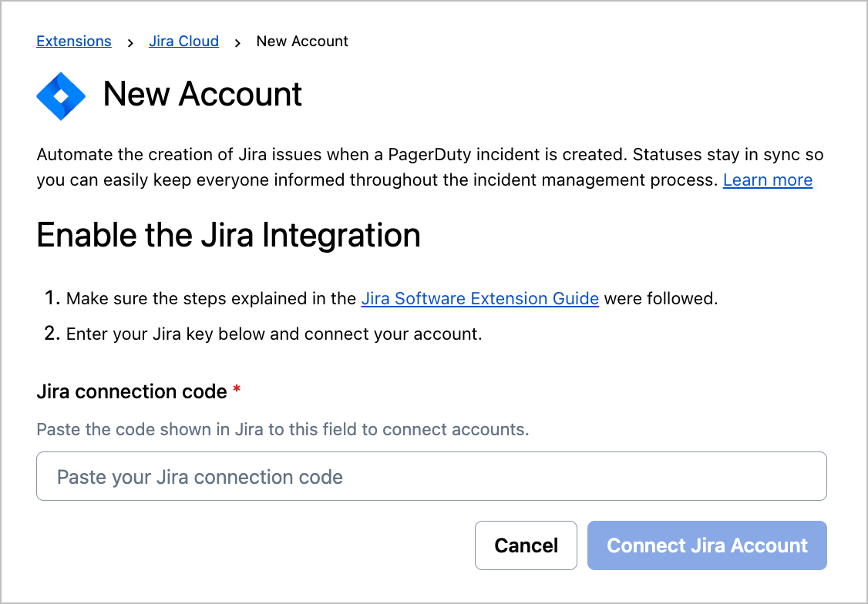Image resolution: width=868 pixels, height=604 pixels.
Task: Click the chevron separator after Jira Cloud
Action: (x=237, y=42)
